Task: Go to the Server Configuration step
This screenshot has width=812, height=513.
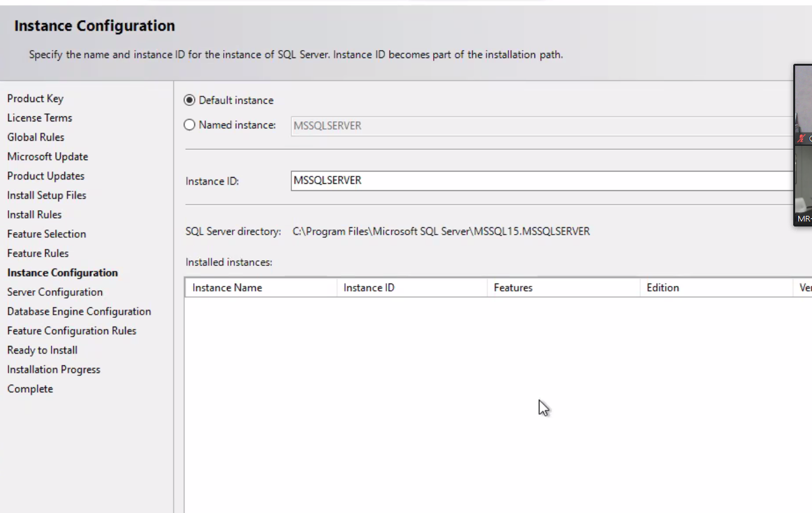Action: (x=54, y=292)
